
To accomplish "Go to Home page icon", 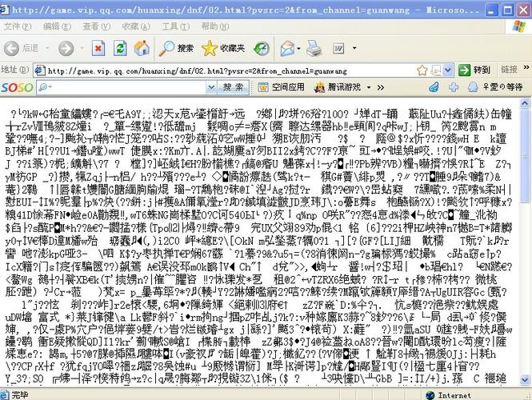I will click(x=141, y=48).
